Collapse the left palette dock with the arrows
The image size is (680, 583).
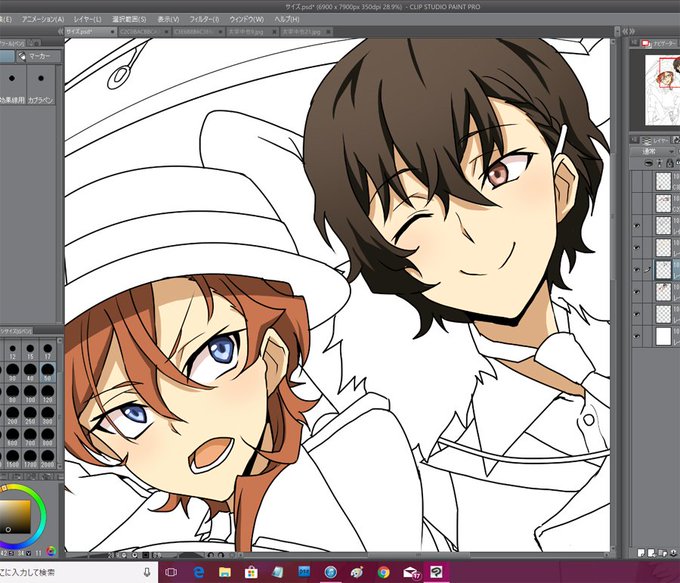[61, 32]
